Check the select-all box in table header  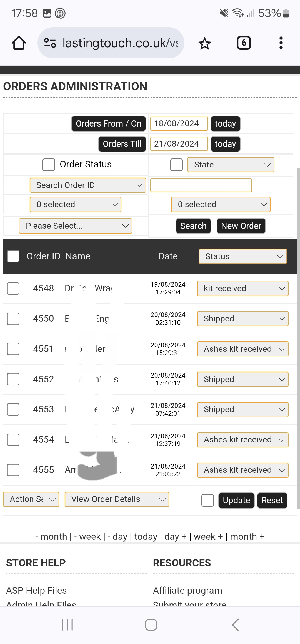tap(13, 256)
